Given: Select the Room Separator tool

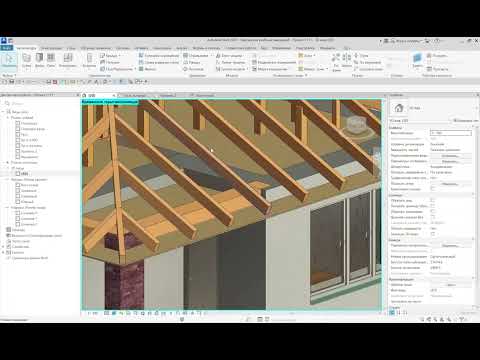Looking at the screenshot, I should tap(274, 62).
